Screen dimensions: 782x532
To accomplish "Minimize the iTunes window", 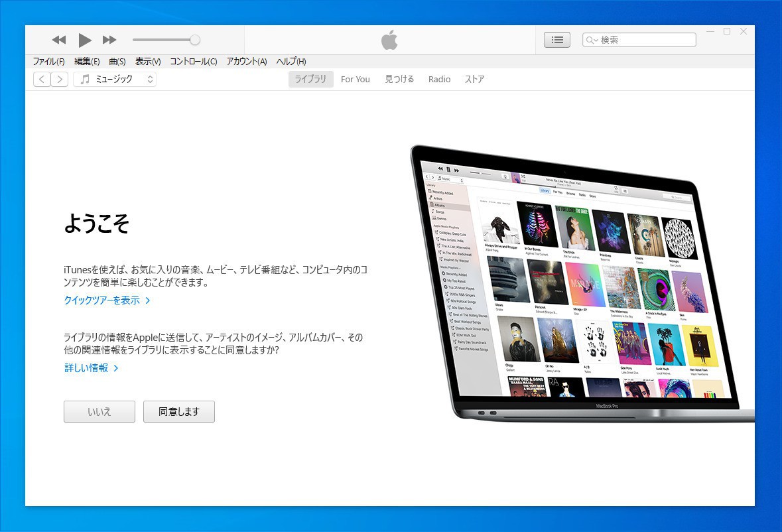I will [x=710, y=31].
